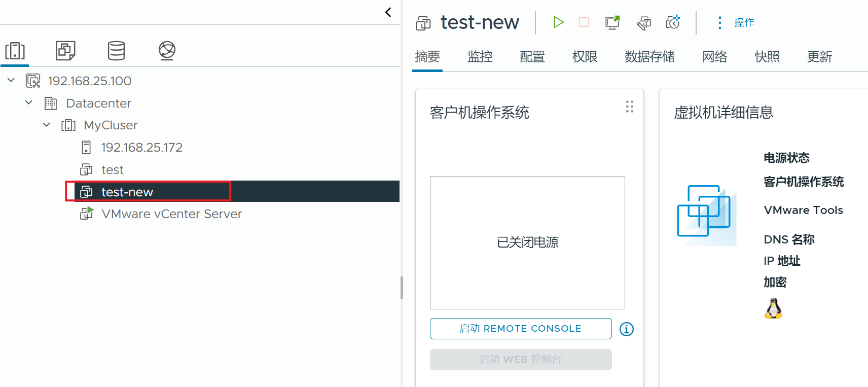Switch to the 摘要 tab
The width and height of the screenshot is (868, 387).
427,56
